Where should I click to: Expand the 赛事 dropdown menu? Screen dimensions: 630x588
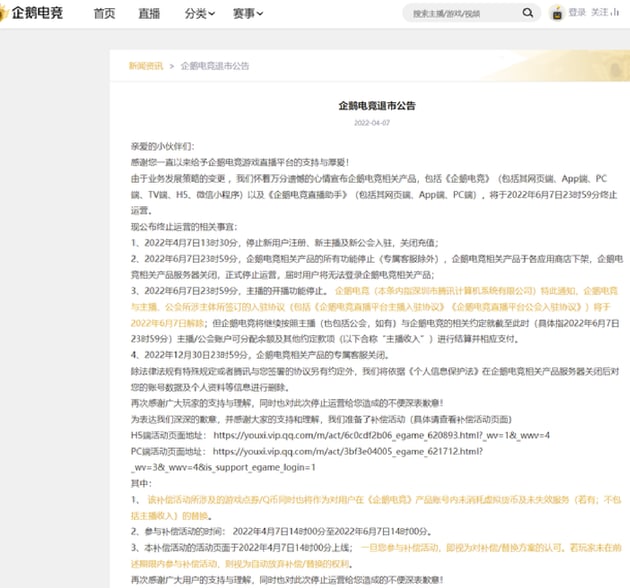(248, 14)
